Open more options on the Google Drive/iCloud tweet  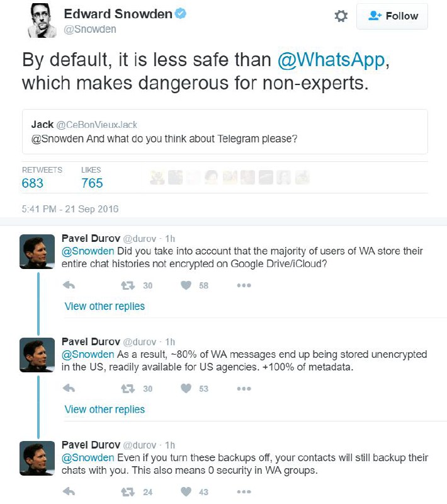point(244,285)
